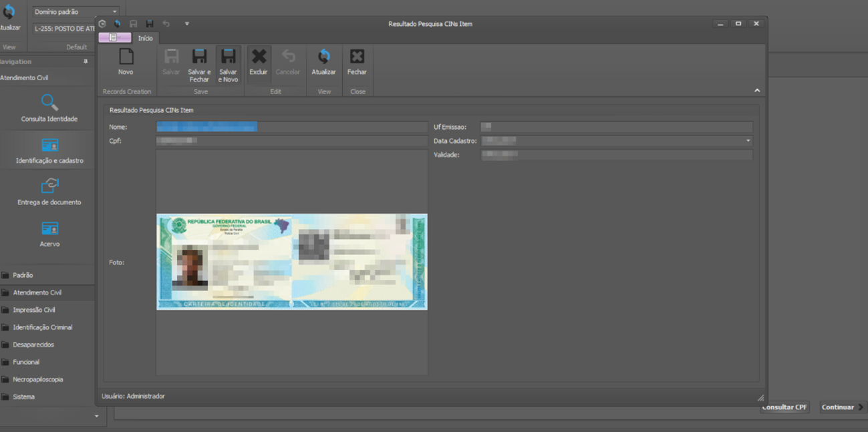The height and width of the screenshot is (432, 868).
Task: Open the Data Cadastro date dropdown
Action: [x=748, y=141]
